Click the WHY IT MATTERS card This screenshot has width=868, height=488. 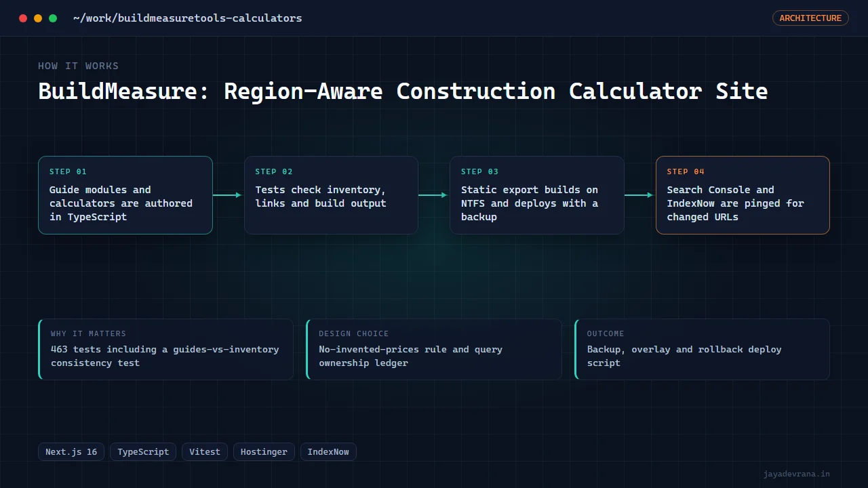[165, 349]
